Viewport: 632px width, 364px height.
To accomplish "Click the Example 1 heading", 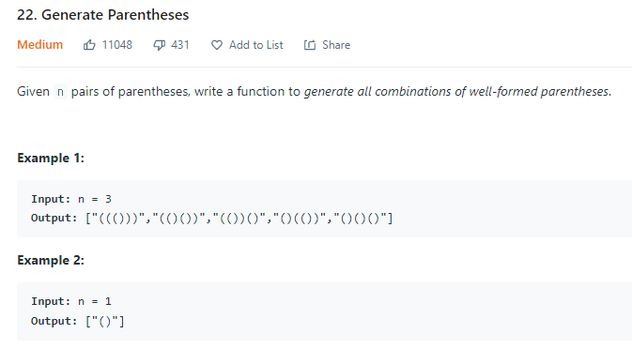I will (x=51, y=158).
